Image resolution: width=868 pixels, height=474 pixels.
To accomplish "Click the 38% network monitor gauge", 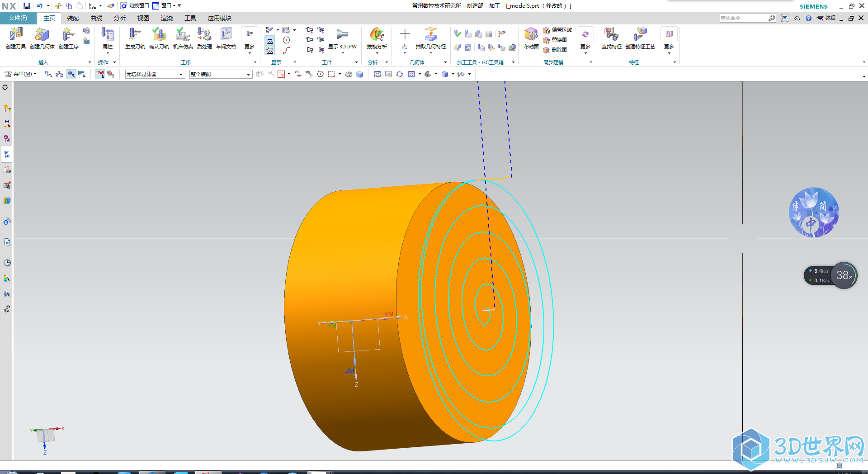I will click(844, 275).
